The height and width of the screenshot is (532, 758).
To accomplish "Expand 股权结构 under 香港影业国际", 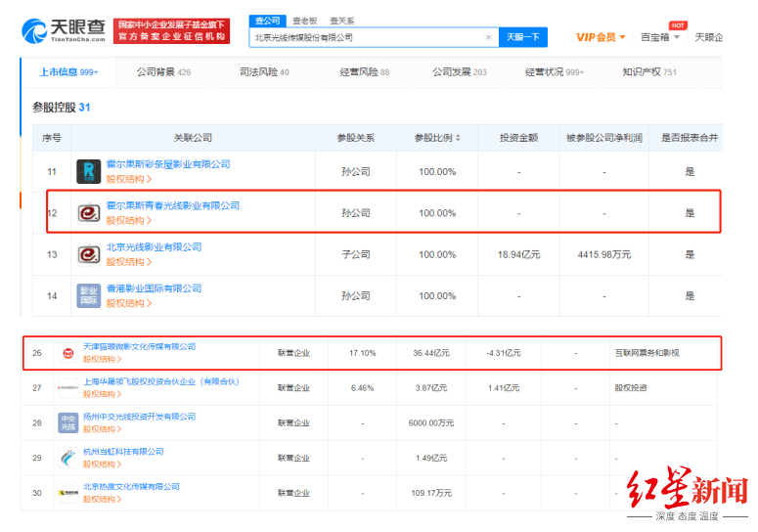I will point(128,303).
